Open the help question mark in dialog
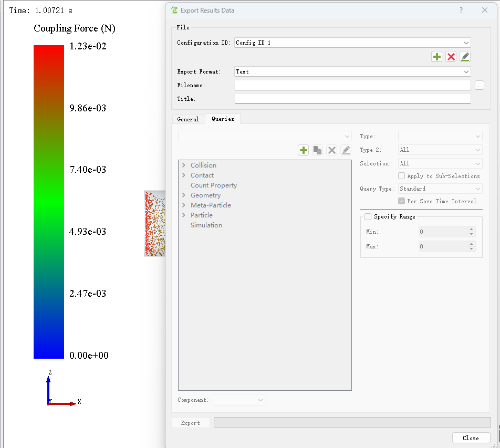Screen dimensions: 500x448 [461, 10]
